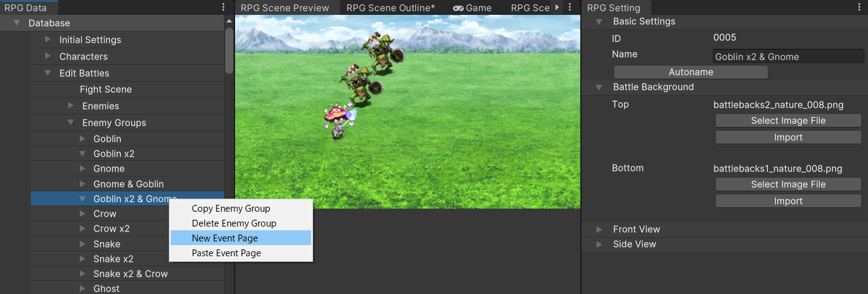Image resolution: width=868 pixels, height=294 pixels.
Task: Open the scene preview panel kebab menu
Action: (x=570, y=7)
